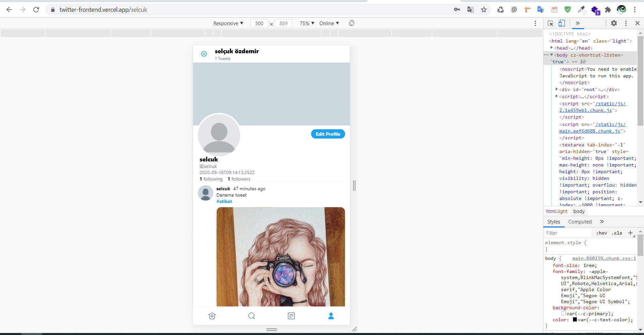644x335 pixels.
Task: Close the DevTools panel
Action: 637,23
